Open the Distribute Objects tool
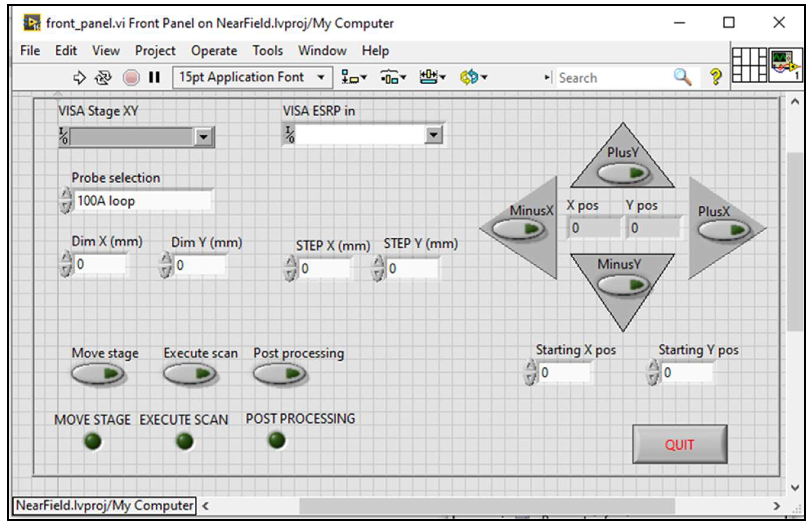Viewport: 812px width, 528px height. [x=393, y=77]
